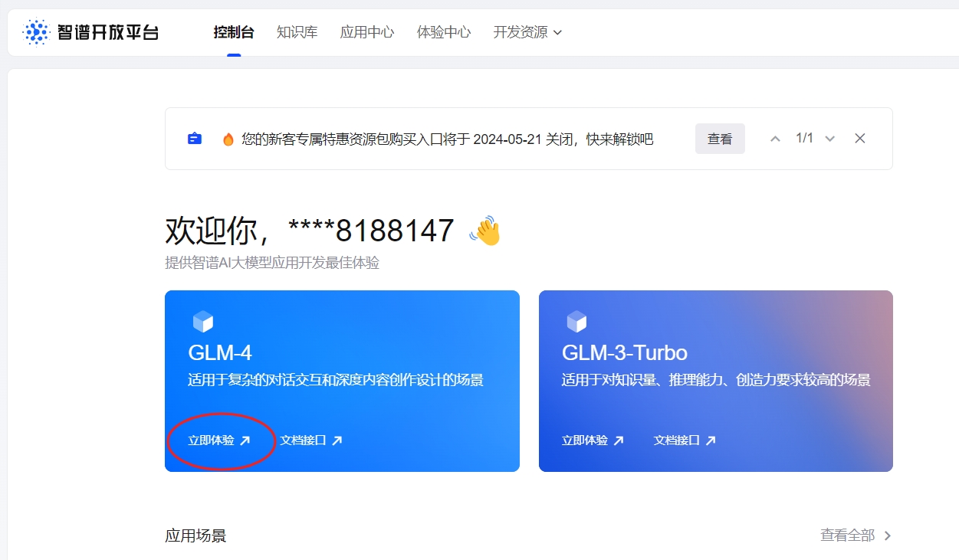The image size is (959, 560).
Task: Click the subtitle 提供智谱AI大模型应用开发最佳体验
Action: point(272,263)
